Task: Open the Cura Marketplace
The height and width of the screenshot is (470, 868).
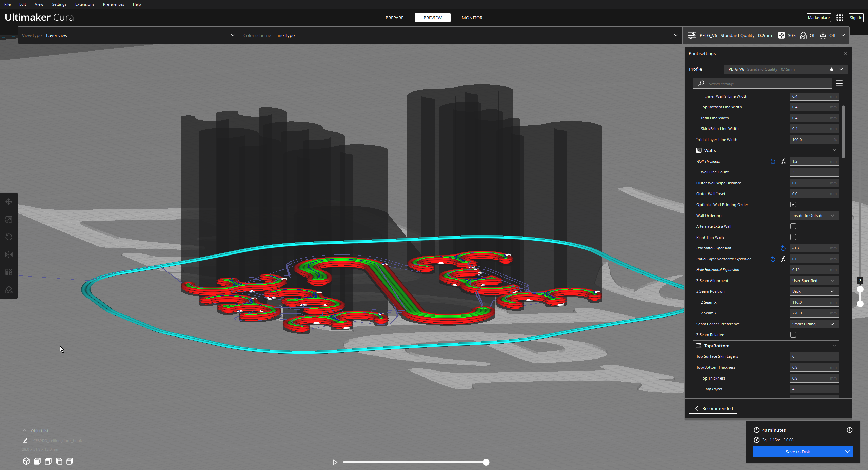Action: [x=818, y=17]
